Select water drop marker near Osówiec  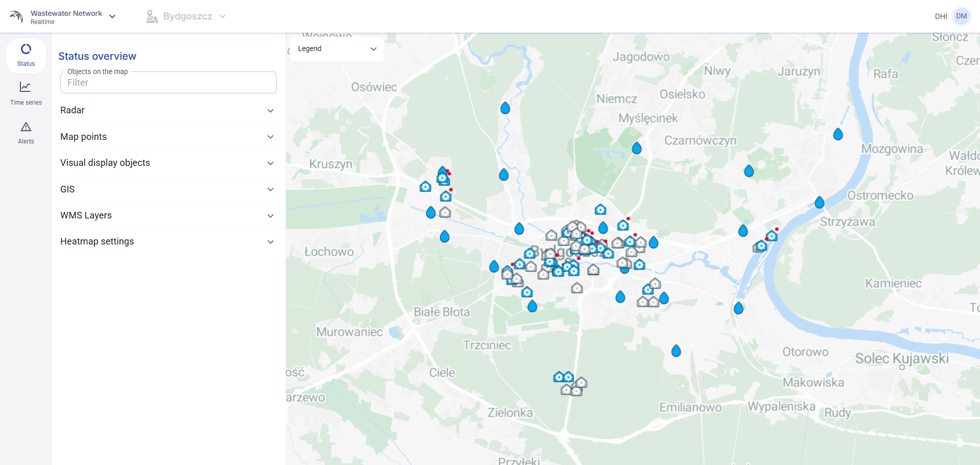pos(505,108)
